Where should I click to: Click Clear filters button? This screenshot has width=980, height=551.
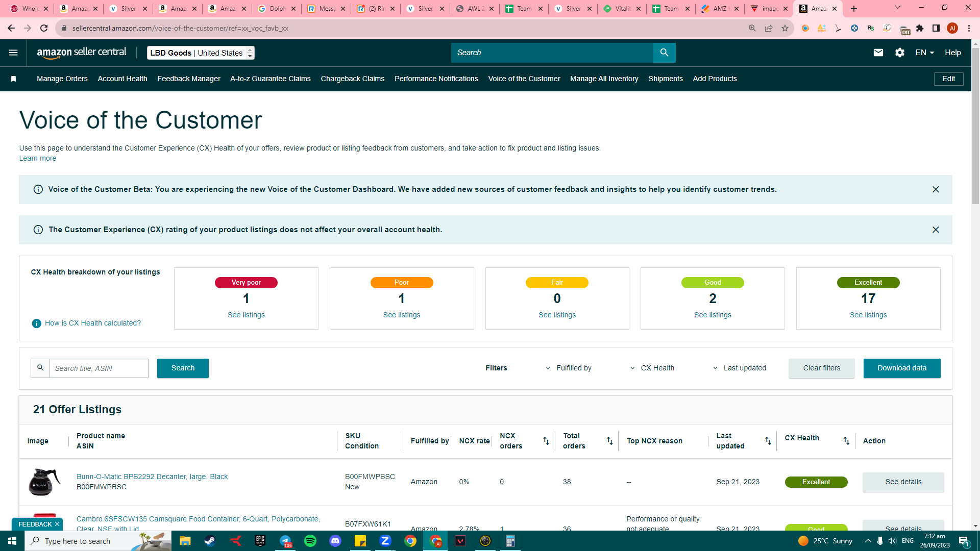821,368
